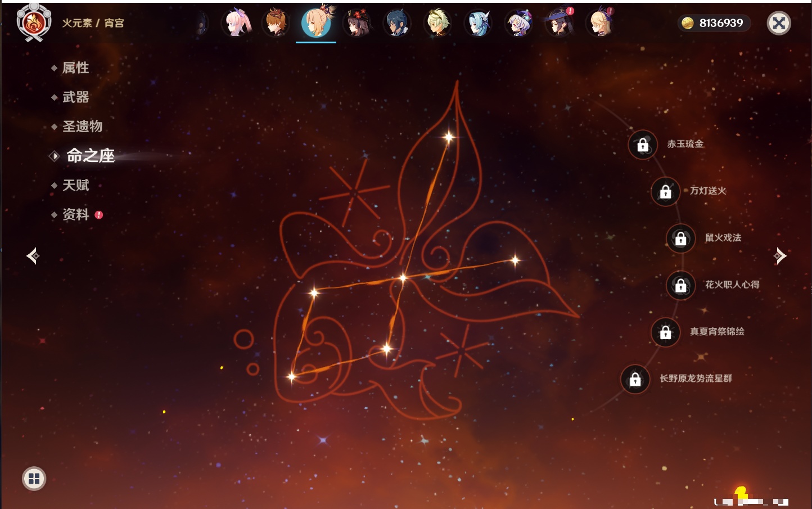Click the lock icon for 赤玉琉金
Screen dimensions: 812x509
point(643,145)
